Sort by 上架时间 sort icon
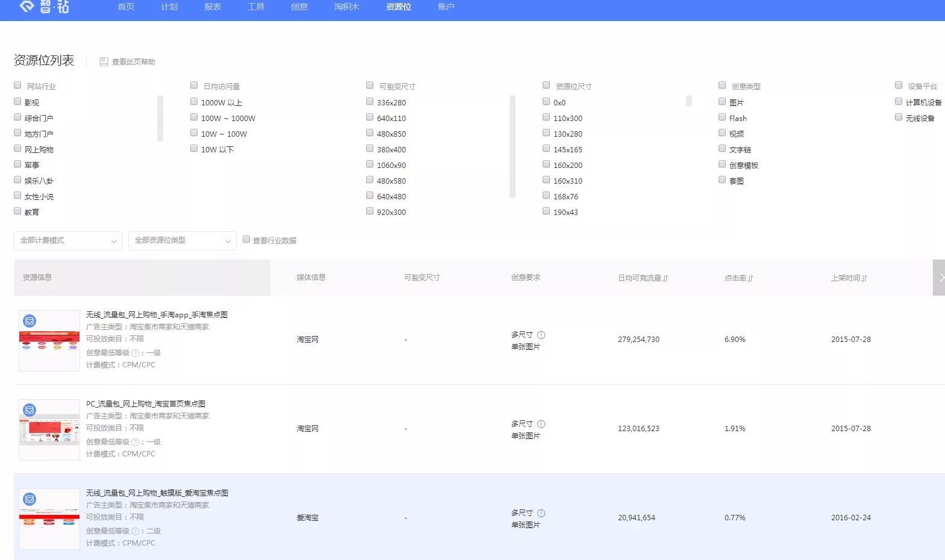Viewport: 945px width, 560px height. [x=864, y=278]
